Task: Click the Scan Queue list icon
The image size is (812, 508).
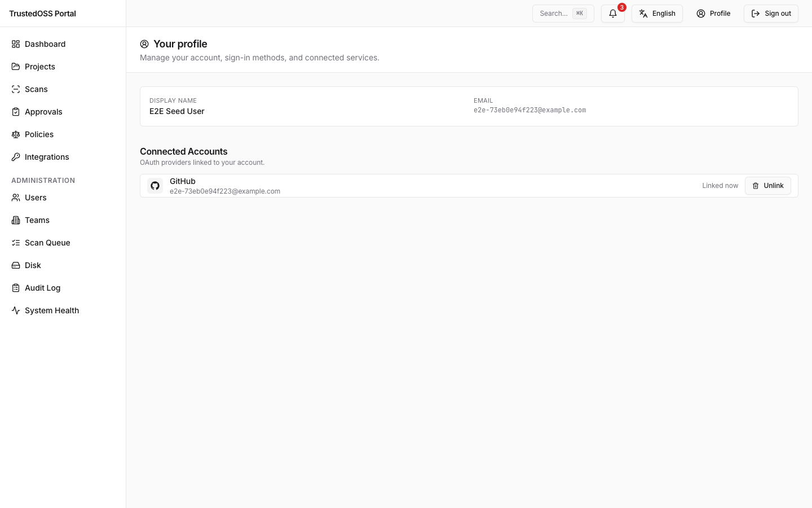Action: [16, 243]
